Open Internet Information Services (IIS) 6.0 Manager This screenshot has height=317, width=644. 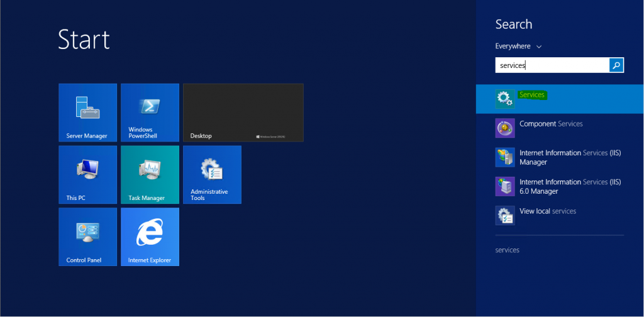pos(560,186)
